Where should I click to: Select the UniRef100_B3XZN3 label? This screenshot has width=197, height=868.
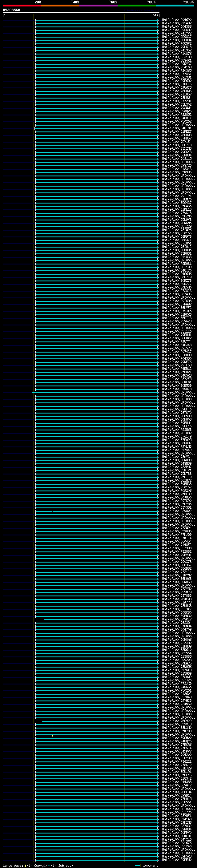176,149
